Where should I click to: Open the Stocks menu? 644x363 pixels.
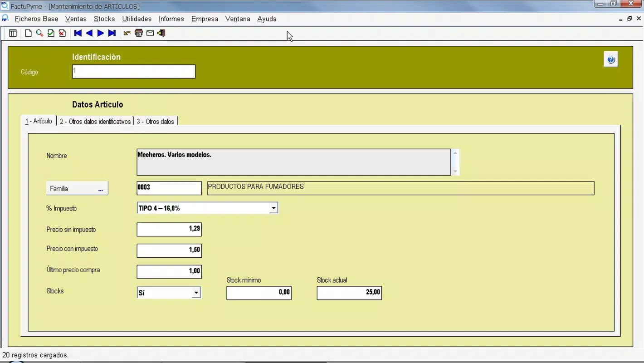point(104,19)
